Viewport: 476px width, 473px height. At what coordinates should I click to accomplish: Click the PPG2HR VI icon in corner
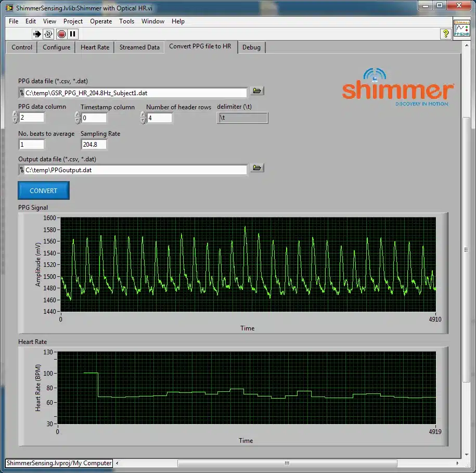click(x=461, y=28)
